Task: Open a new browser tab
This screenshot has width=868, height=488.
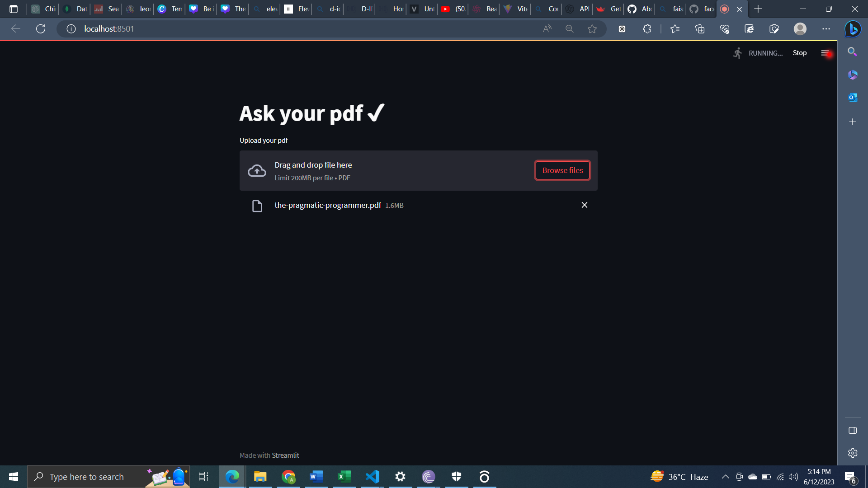Action: [758, 9]
